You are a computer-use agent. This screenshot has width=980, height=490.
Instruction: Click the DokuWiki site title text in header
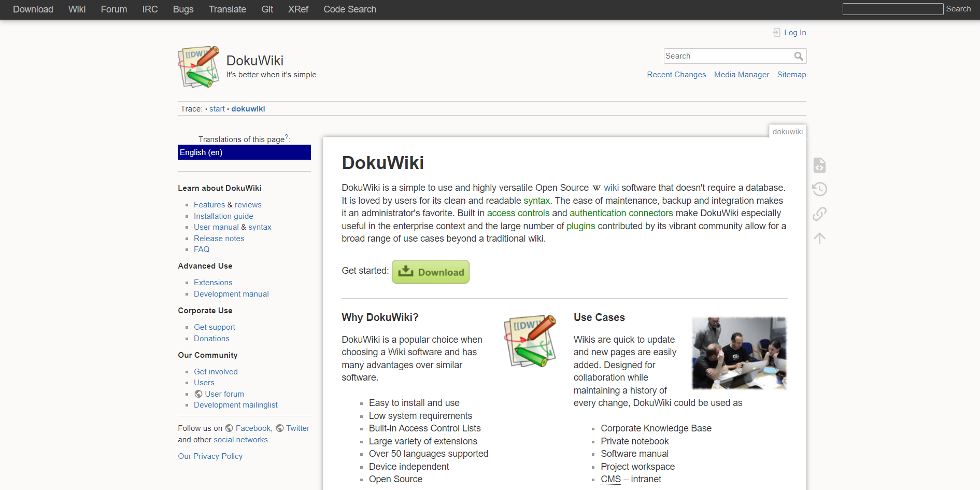[255, 61]
